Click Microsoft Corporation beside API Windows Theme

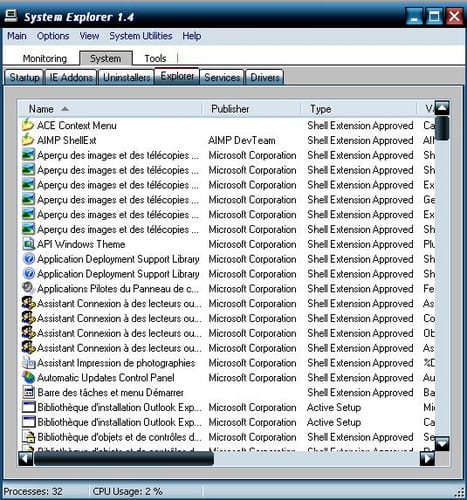252,244
